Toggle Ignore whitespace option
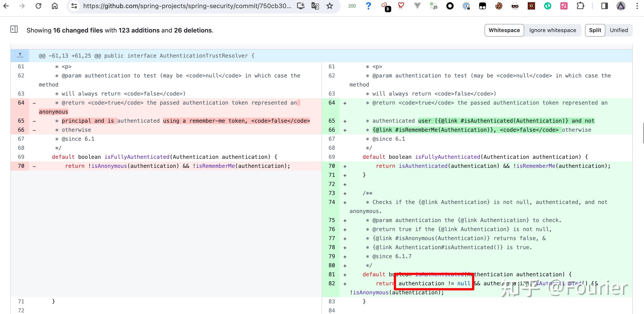 pyautogui.click(x=552, y=30)
